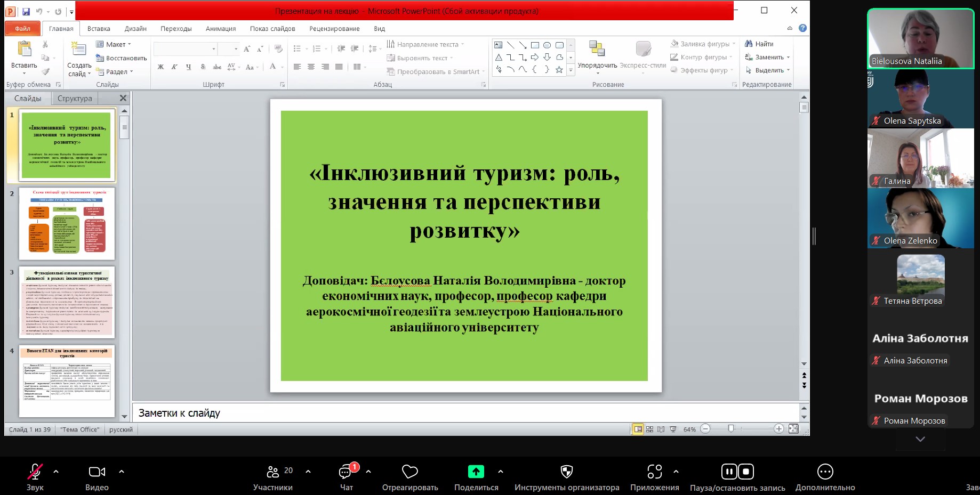This screenshot has height=495, width=980.
Task: Click in Заметки к слайду notes field
Action: [465, 413]
